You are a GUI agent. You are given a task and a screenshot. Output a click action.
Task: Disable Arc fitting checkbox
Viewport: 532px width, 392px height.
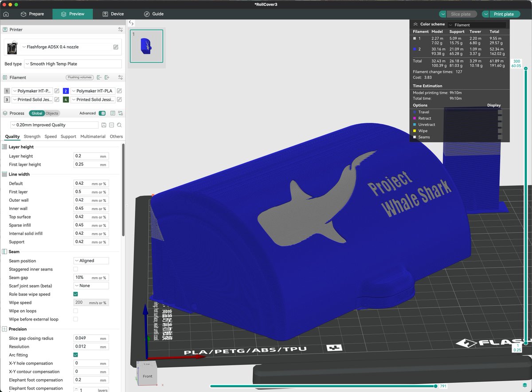(75, 355)
